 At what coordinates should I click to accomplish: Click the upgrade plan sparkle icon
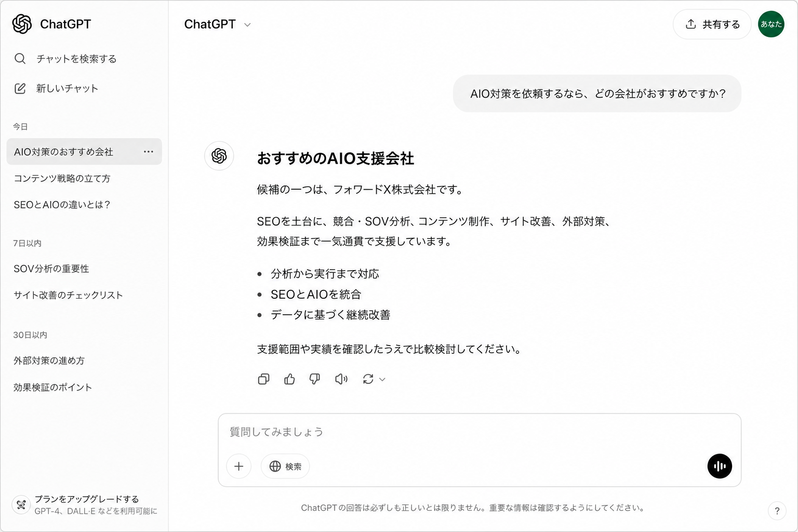pos(21,504)
